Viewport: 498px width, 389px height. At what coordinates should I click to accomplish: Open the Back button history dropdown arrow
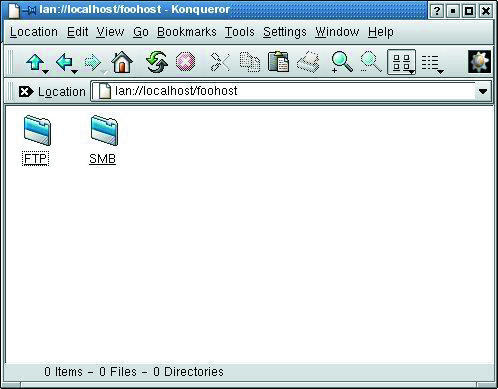coord(75,72)
